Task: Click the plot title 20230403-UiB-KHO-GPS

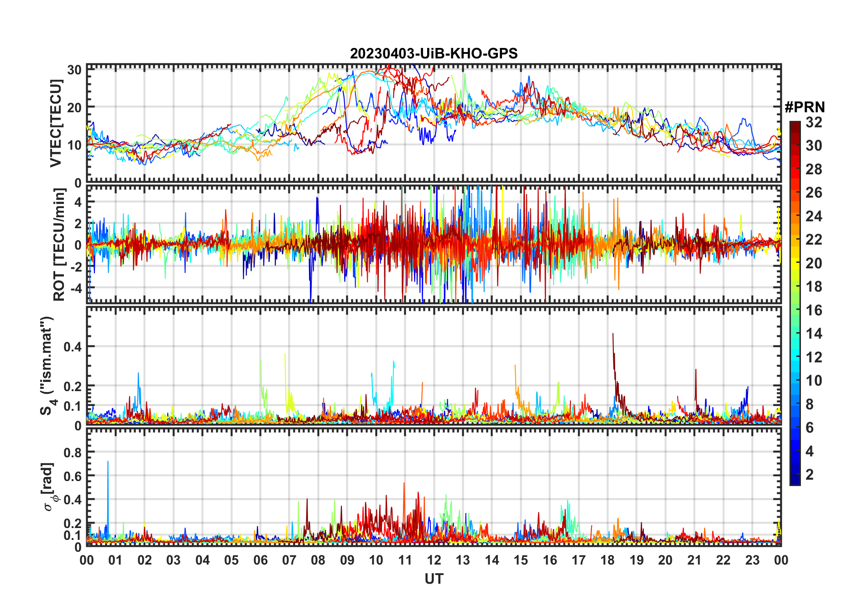Action: [434, 53]
